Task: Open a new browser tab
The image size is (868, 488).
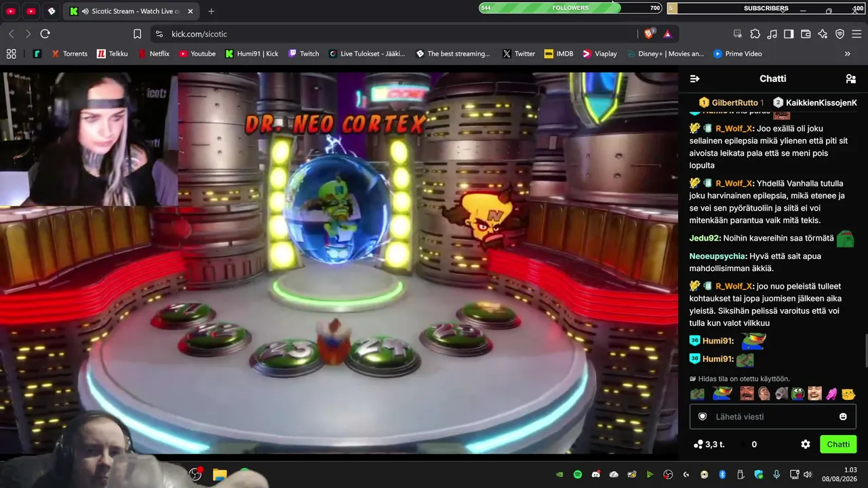Action: pyautogui.click(x=212, y=12)
